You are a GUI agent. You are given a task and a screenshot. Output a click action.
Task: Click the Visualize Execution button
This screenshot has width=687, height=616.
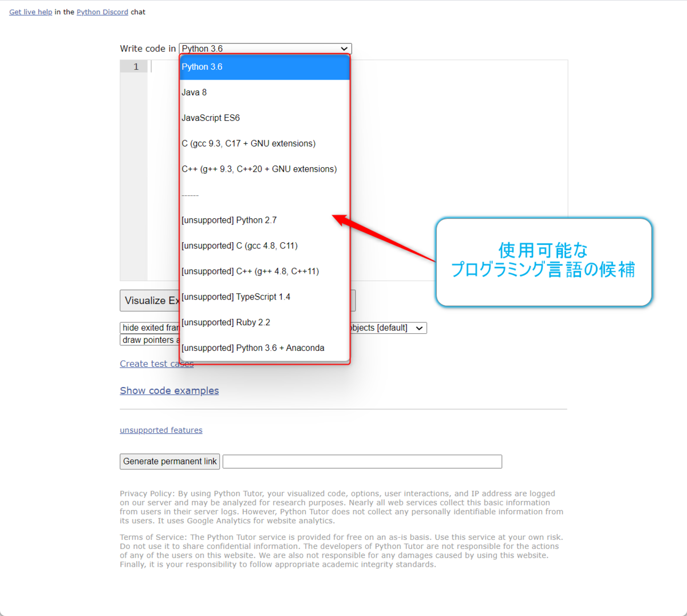150,301
